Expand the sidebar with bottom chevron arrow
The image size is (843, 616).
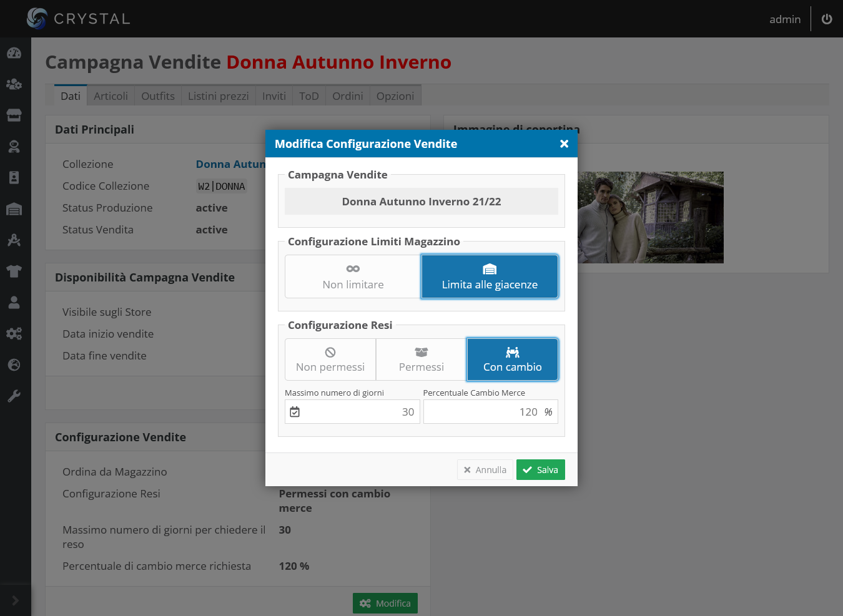click(x=16, y=600)
